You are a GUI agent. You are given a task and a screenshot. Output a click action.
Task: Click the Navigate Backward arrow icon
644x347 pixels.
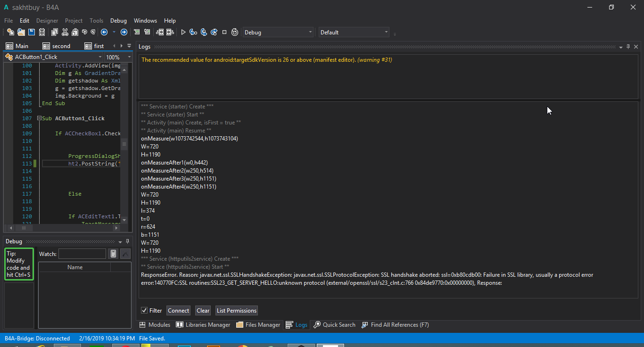tap(104, 32)
